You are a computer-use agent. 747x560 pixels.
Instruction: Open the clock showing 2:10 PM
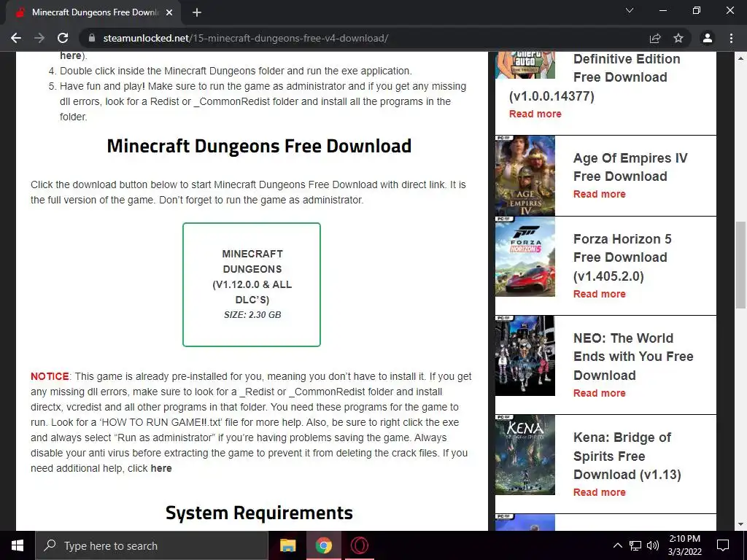(x=684, y=545)
